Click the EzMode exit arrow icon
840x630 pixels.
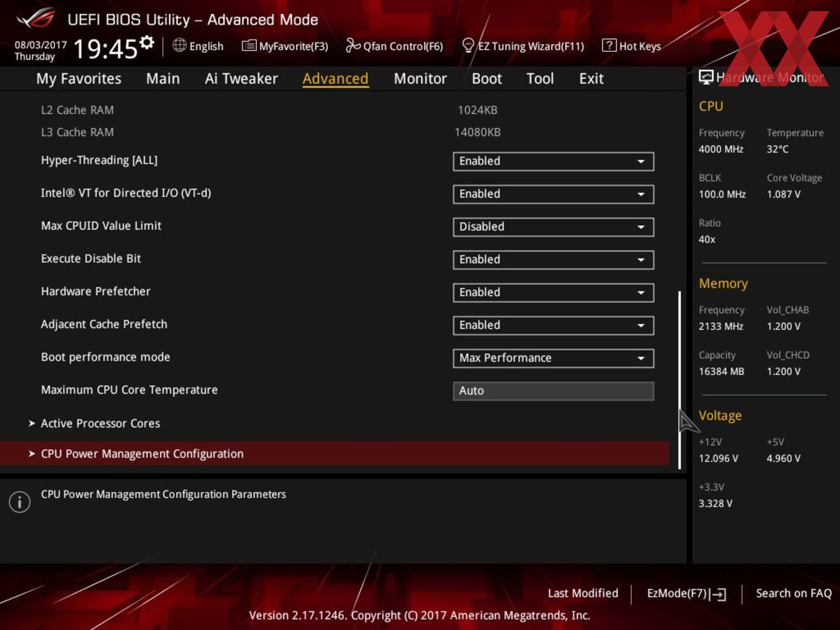click(718, 594)
